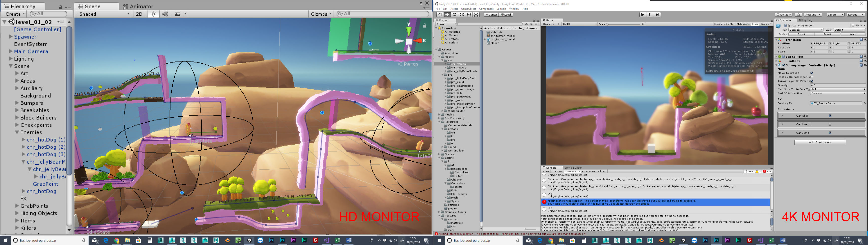The image size is (868, 245).
Task: Toggle Throw Player On Path End checkbox
Action: coord(812,81)
